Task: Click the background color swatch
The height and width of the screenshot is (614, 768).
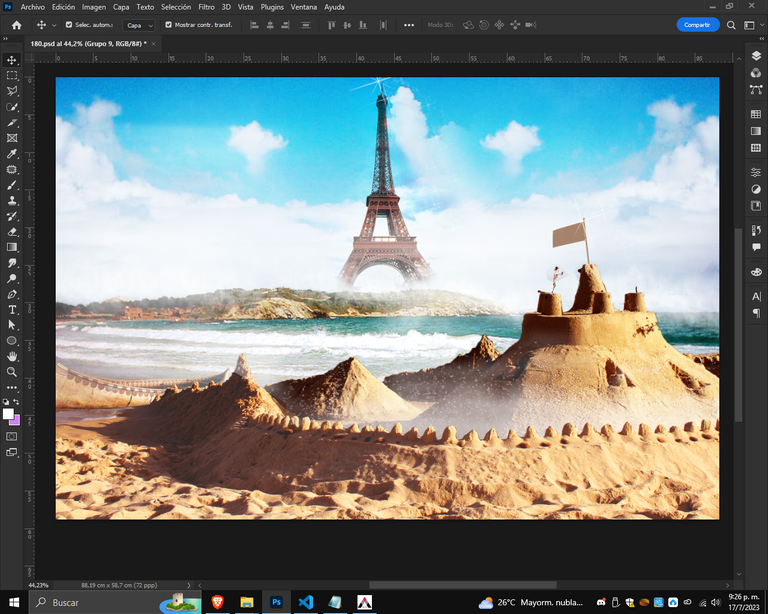Action: point(16,421)
